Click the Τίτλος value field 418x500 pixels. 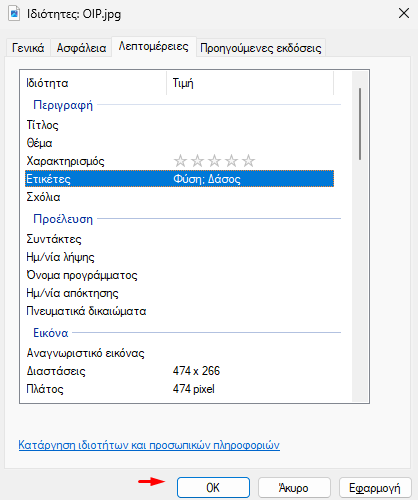click(253, 125)
